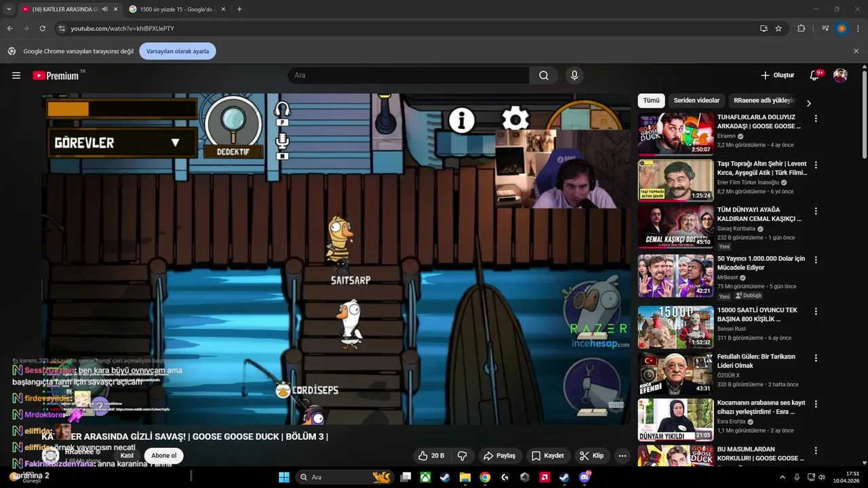Image resolution: width=868 pixels, height=488 pixels.
Task: Open options for Fetullah Gülen video
Action: tap(816, 357)
